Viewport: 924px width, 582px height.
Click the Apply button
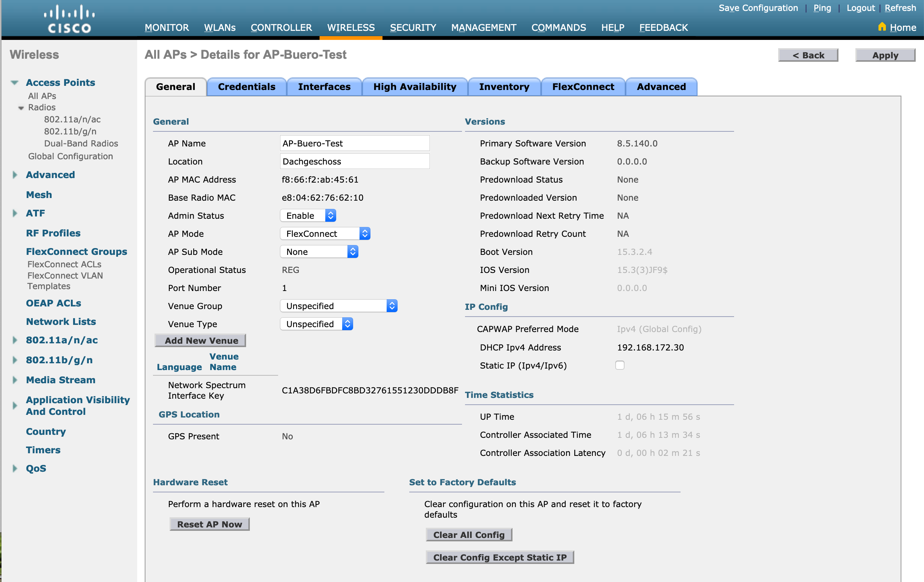[885, 55]
